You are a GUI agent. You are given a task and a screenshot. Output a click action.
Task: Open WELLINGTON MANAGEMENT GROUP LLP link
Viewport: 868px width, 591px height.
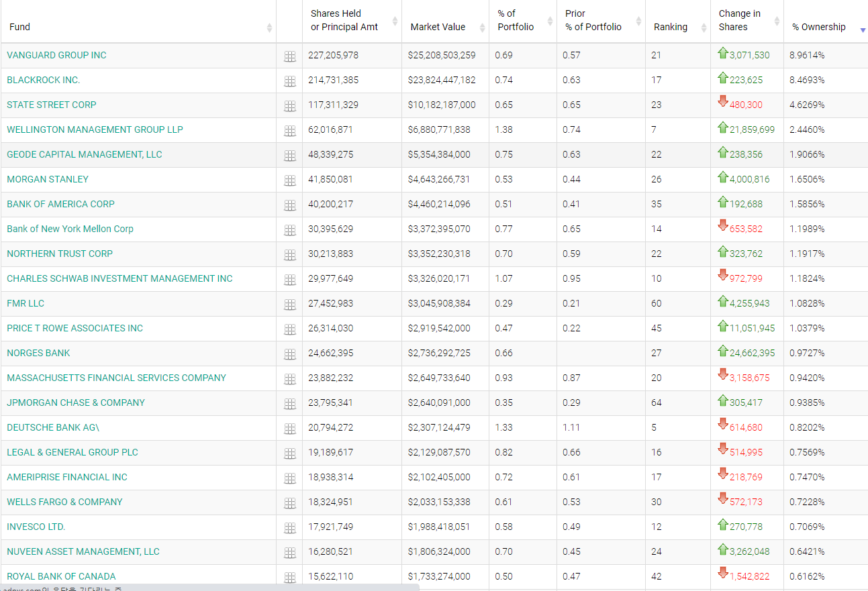pyautogui.click(x=95, y=129)
